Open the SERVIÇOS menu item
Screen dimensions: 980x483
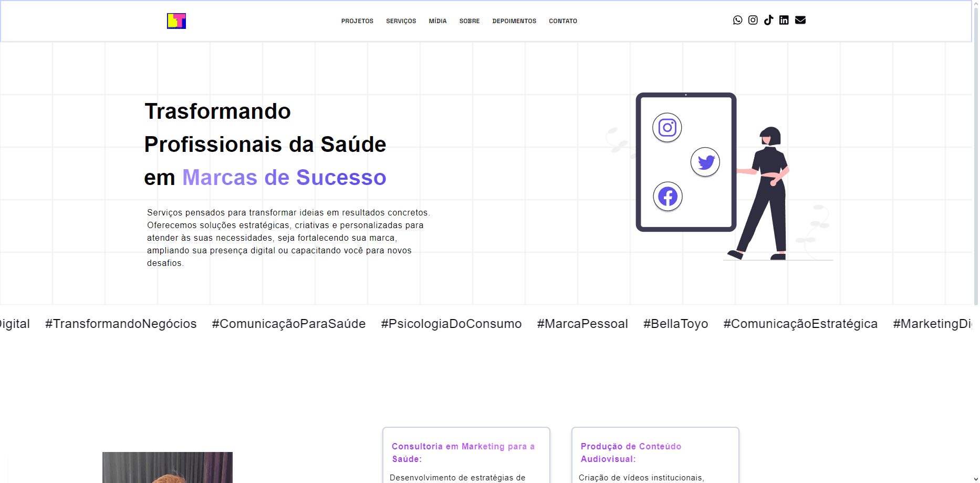(x=401, y=21)
